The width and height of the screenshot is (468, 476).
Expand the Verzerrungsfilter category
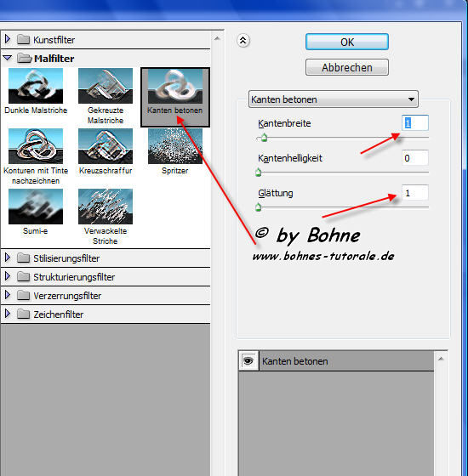click(x=8, y=296)
